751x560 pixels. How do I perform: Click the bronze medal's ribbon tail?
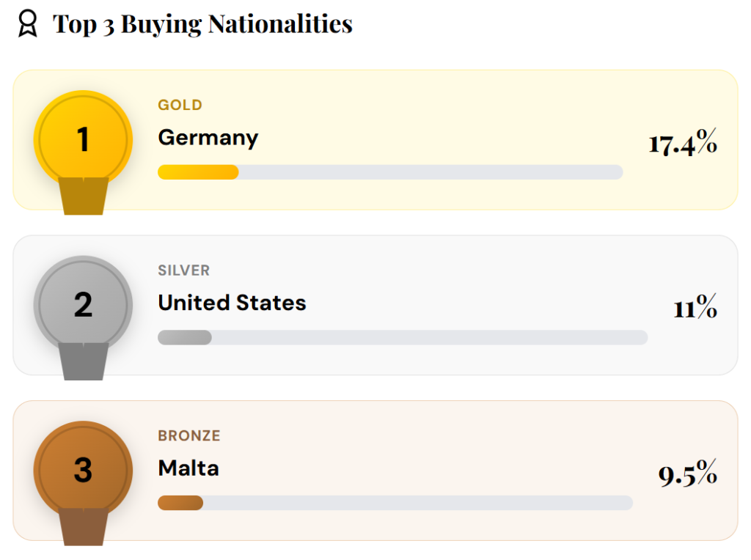[x=84, y=527]
